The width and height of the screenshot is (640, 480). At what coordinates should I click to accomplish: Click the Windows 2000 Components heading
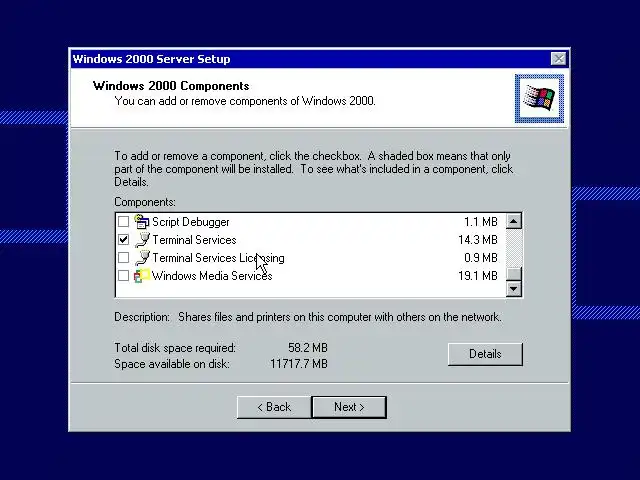click(171, 86)
